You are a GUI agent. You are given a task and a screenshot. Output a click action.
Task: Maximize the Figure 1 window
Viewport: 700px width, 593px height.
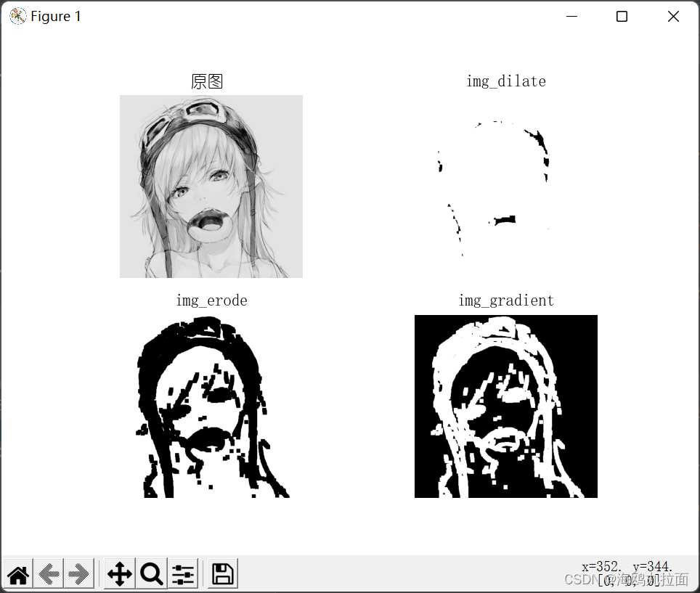(x=622, y=17)
